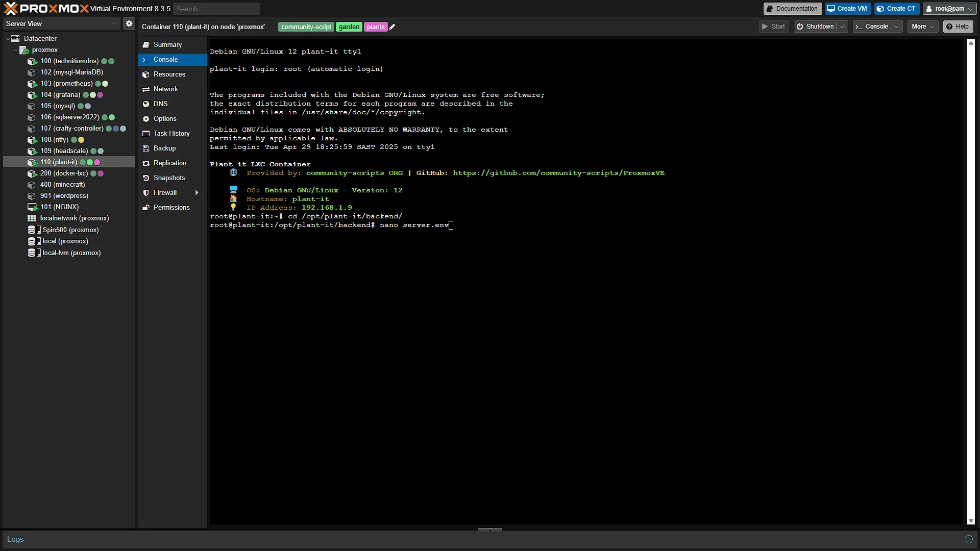This screenshot has width=980, height=551.
Task: Expand the Firewall submenu arrow
Action: [197, 193]
